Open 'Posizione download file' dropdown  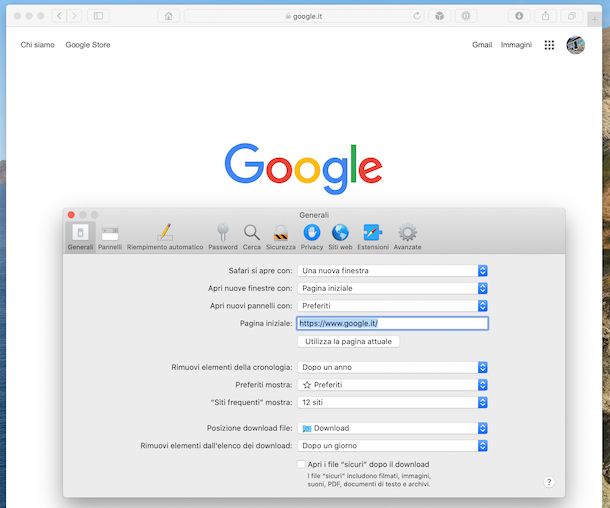pyautogui.click(x=393, y=428)
